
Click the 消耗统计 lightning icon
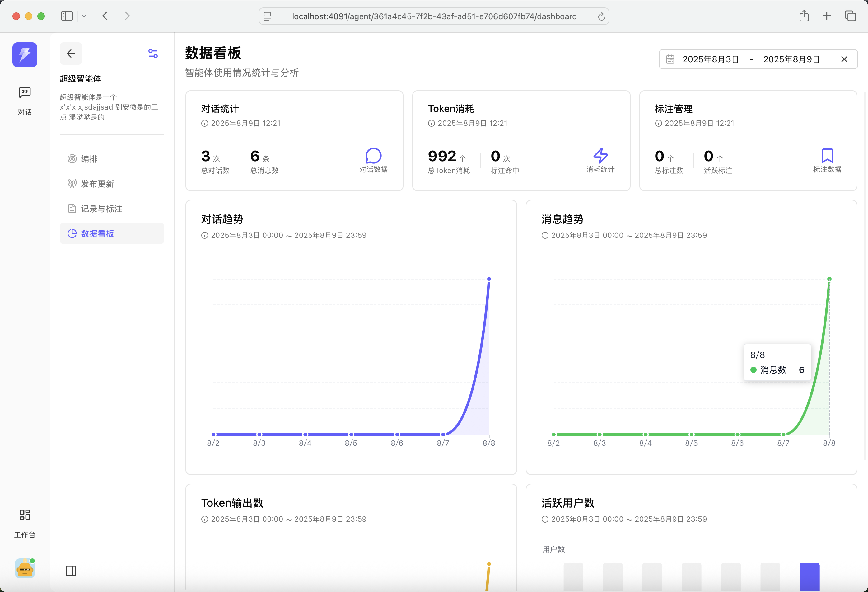[600, 156]
